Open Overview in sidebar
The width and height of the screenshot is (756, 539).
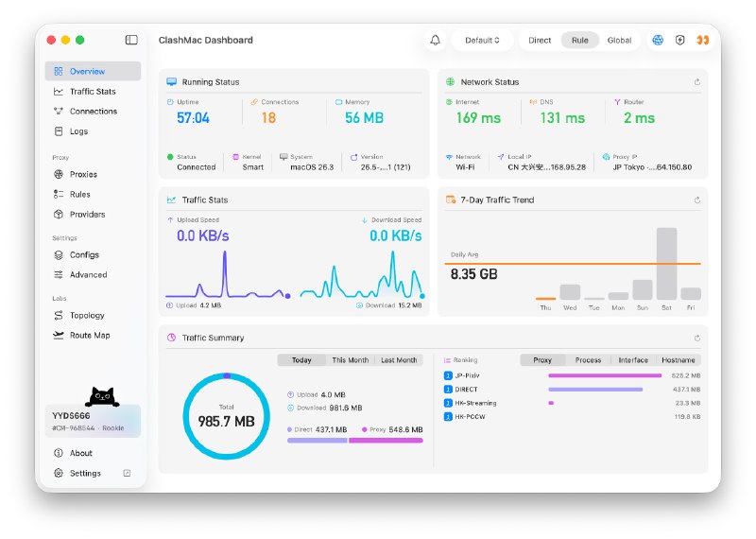coord(93,72)
